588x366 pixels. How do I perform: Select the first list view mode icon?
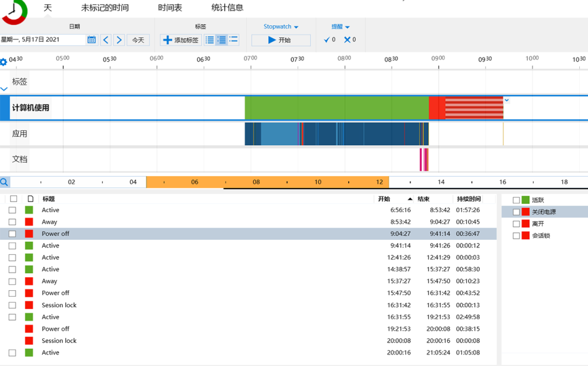tap(210, 40)
